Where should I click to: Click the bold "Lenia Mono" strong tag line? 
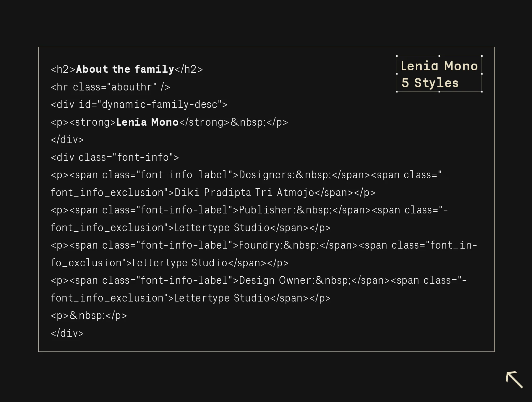tap(169, 122)
